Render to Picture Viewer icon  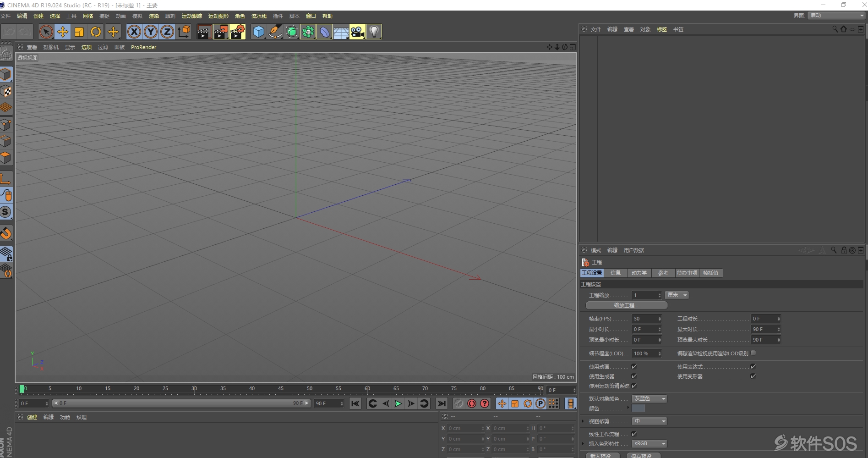coord(221,32)
